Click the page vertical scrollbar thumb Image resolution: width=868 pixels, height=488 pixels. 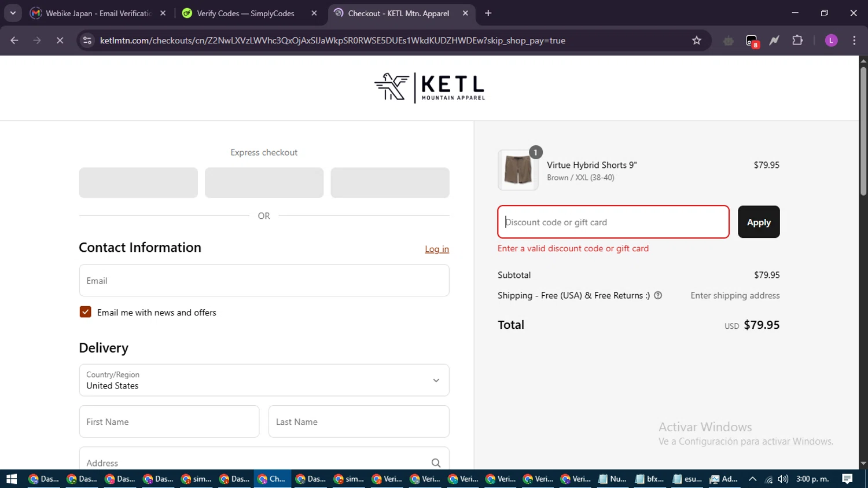(863, 130)
